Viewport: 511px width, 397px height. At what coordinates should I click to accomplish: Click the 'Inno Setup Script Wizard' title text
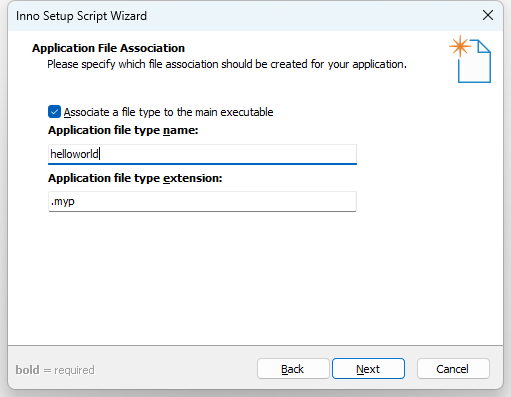pos(81,16)
